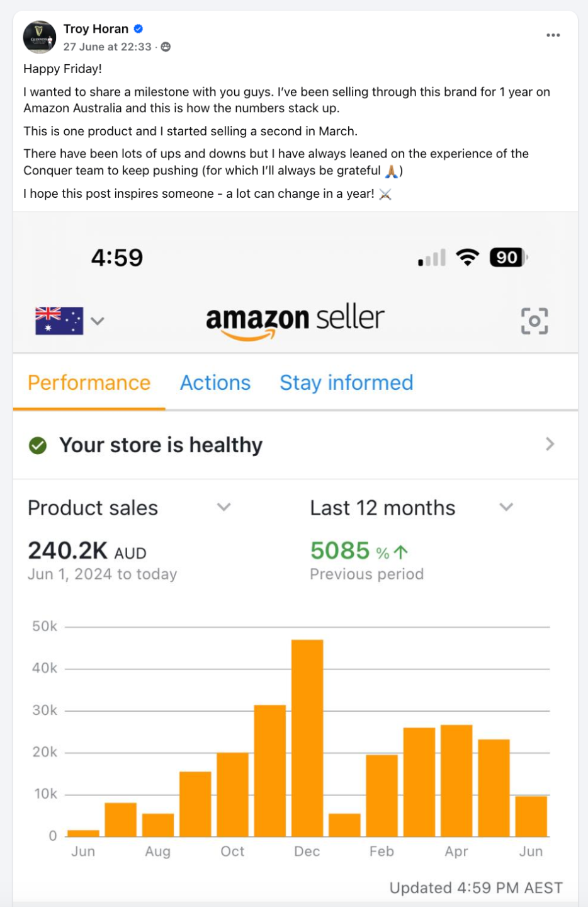Click the Amazon seller logo
The height and width of the screenshot is (907, 588).
[295, 321]
